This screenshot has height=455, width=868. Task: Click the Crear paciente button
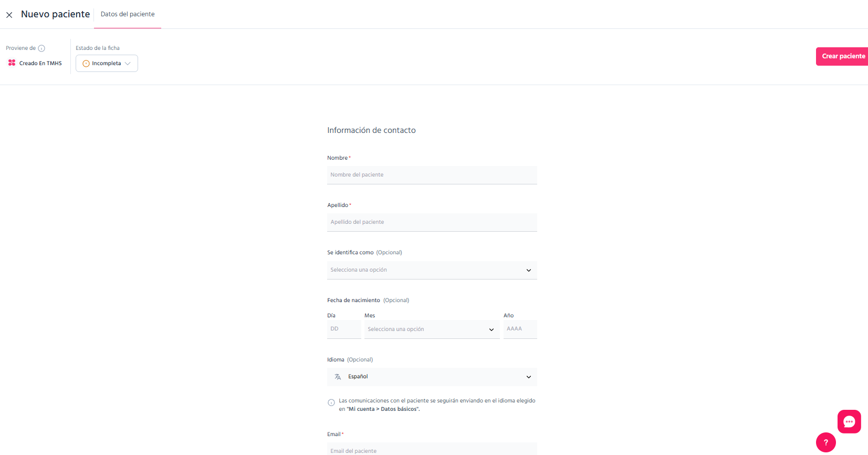pyautogui.click(x=842, y=56)
